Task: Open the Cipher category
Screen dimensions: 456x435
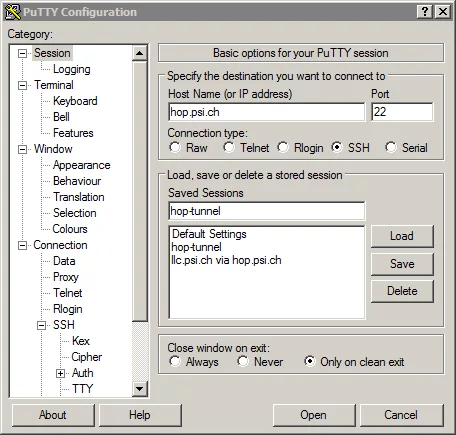Action: (x=87, y=357)
